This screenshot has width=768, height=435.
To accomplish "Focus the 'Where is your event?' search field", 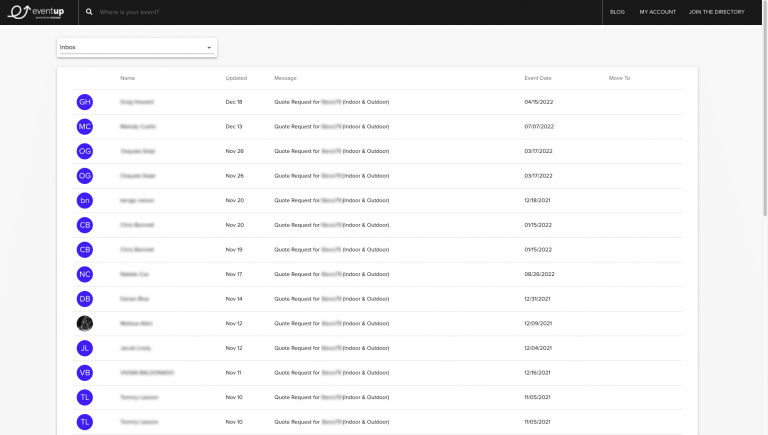I will pos(343,12).
